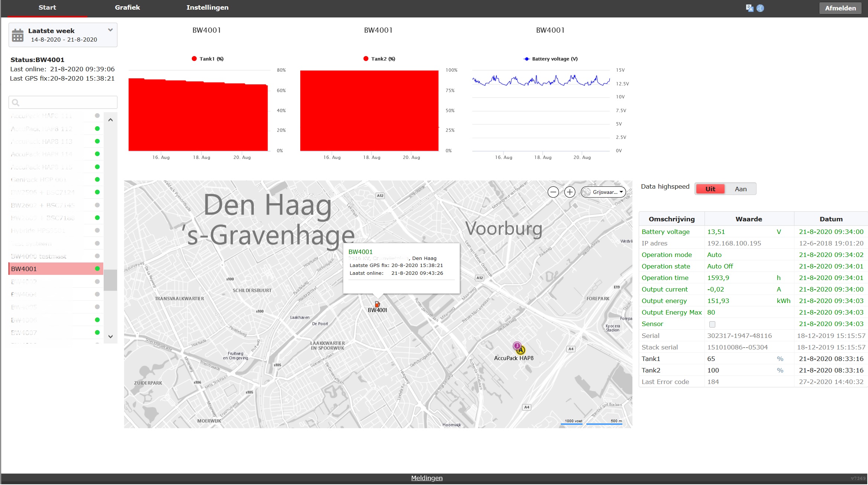The image size is (868, 485).
Task: Open the Grafiek tab
Action: tap(127, 7)
